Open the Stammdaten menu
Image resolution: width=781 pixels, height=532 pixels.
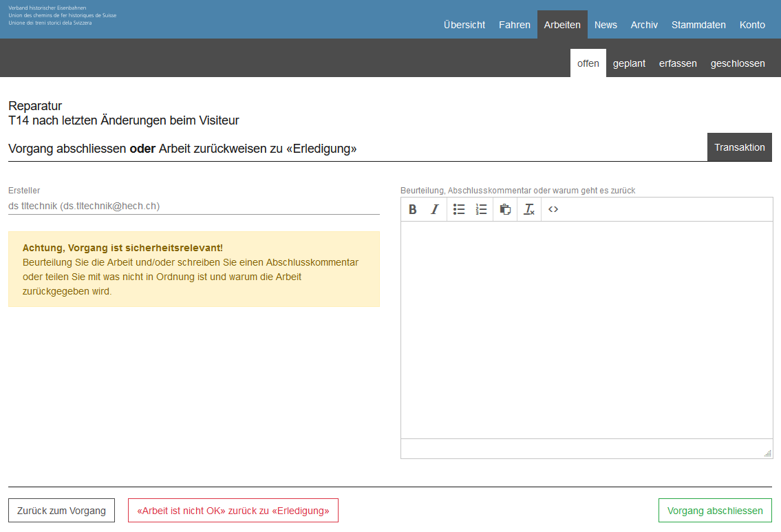698,25
